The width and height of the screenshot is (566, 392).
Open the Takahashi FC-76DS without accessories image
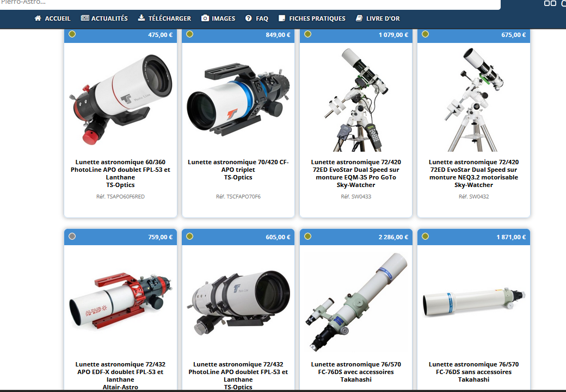473,302
